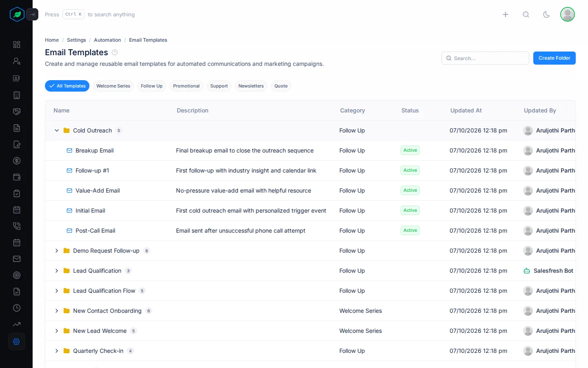588x368 pixels.
Task: Select the Welcome Series filter tab
Action: pos(113,86)
